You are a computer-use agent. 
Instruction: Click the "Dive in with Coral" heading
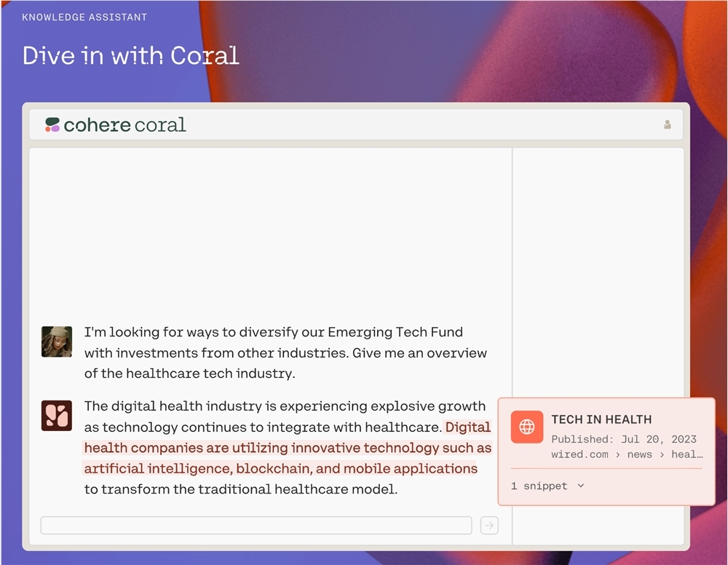[x=131, y=55]
